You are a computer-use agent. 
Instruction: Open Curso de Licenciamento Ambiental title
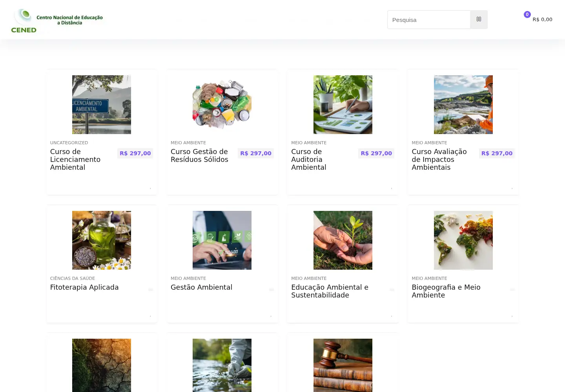click(x=75, y=160)
